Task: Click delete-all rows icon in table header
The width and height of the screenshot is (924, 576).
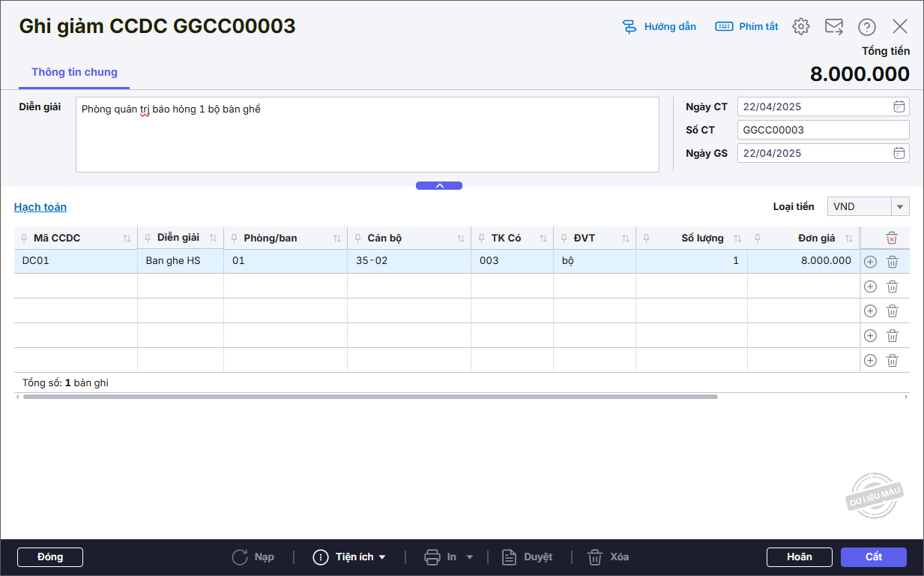Action: (x=891, y=238)
